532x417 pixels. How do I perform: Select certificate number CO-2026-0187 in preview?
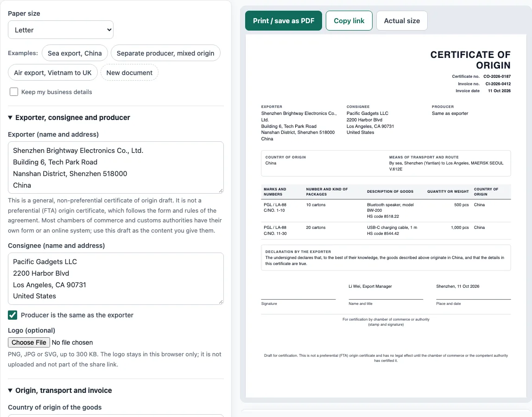pyautogui.click(x=497, y=77)
